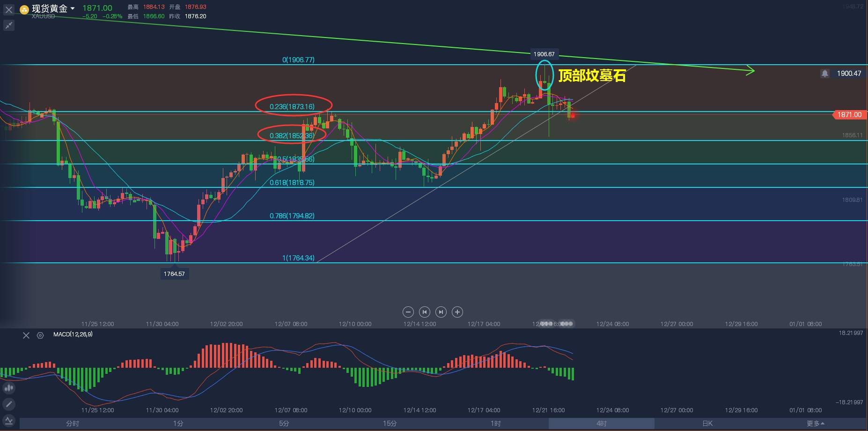The image size is (868, 431).
Task: Step to the previous candle
Action: (x=425, y=312)
